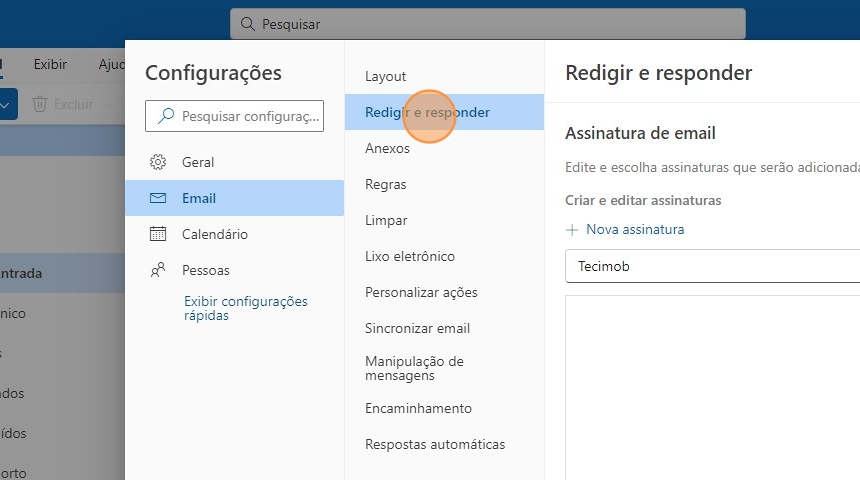Click the calendar icon beside Calendário
The width and height of the screenshot is (860, 480).
[x=158, y=234]
